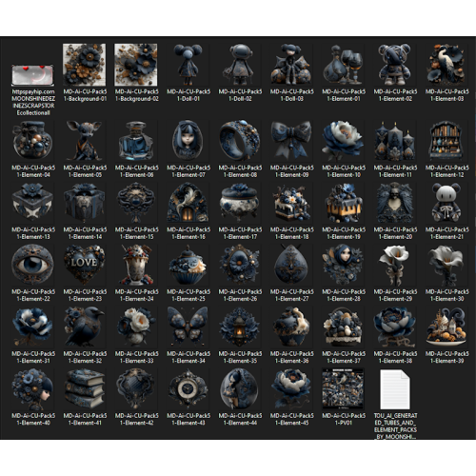Click the Element-41 stacked books file
The width and height of the screenshot is (476, 476).
(85, 388)
